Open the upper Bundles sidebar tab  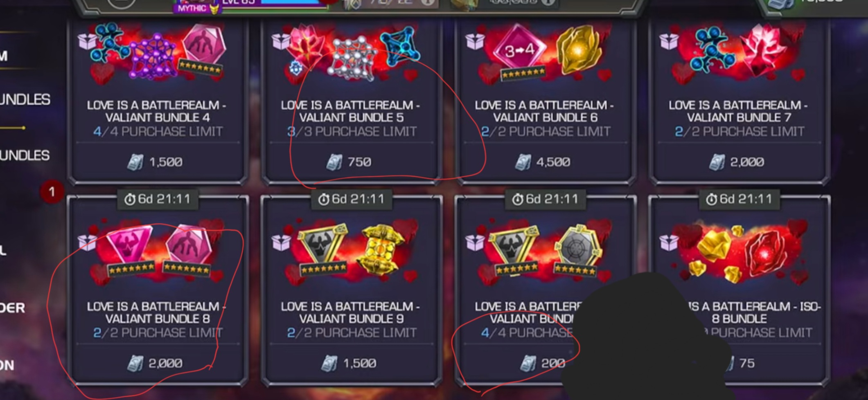[x=25, y=99]
